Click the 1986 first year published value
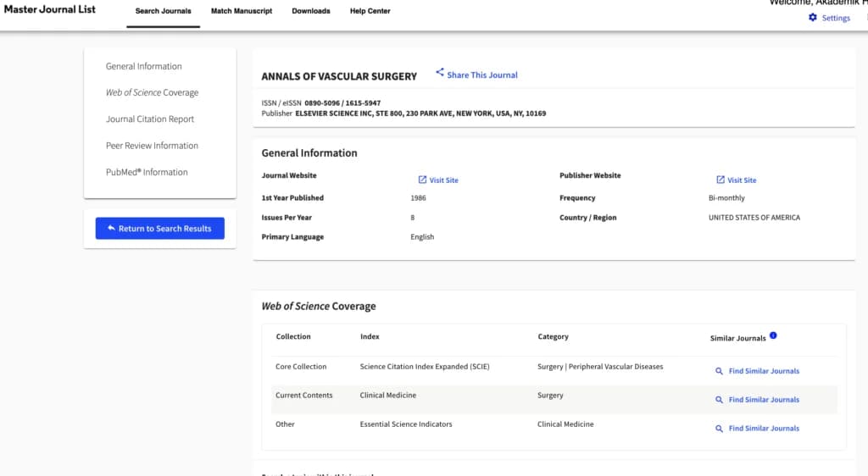The image size is (868, 476). [x=419, y=198]
